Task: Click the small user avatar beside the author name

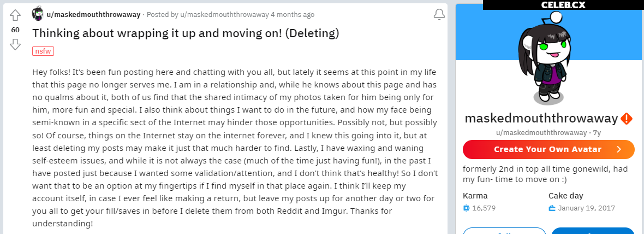Action: (39, 14)
